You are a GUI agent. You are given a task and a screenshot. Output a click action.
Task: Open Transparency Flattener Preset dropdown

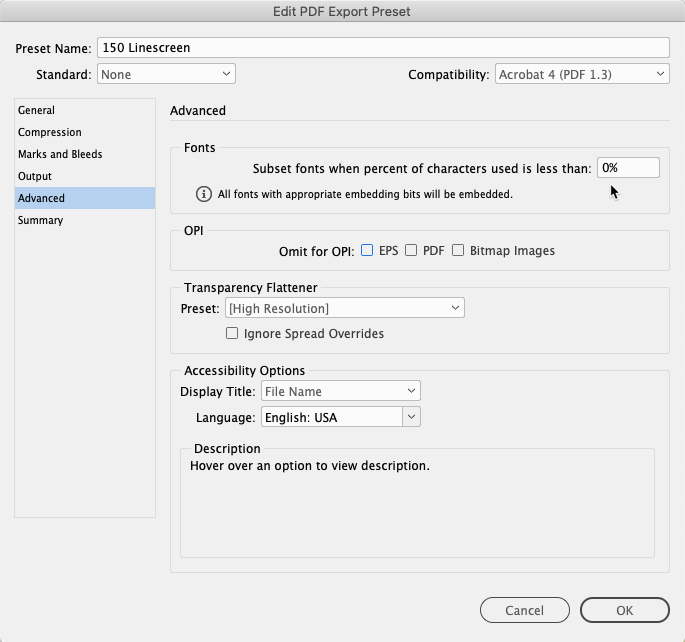point(345,308)
